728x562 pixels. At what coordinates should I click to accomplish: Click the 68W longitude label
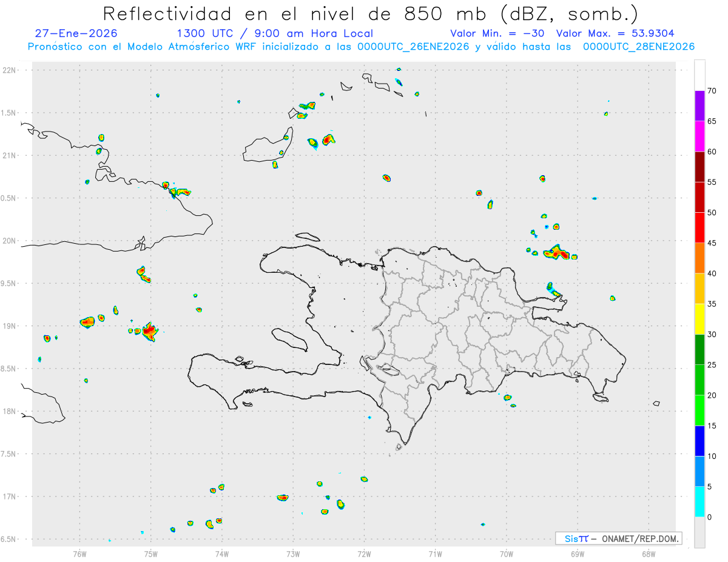[x=649, y=554]
